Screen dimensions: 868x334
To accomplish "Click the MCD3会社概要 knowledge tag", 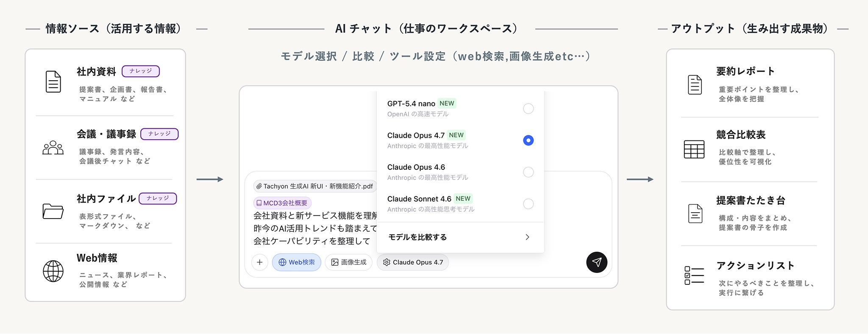I will (282, 203).
